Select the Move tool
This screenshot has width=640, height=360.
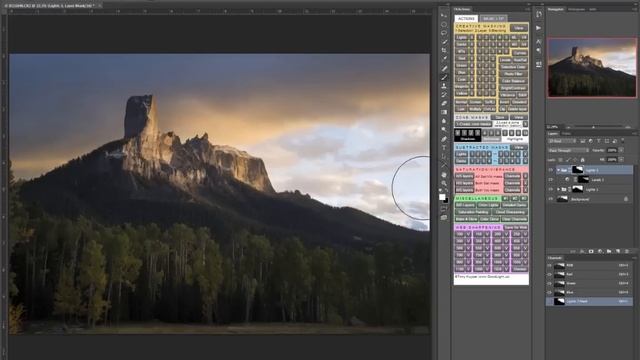[x=444, y=16]
